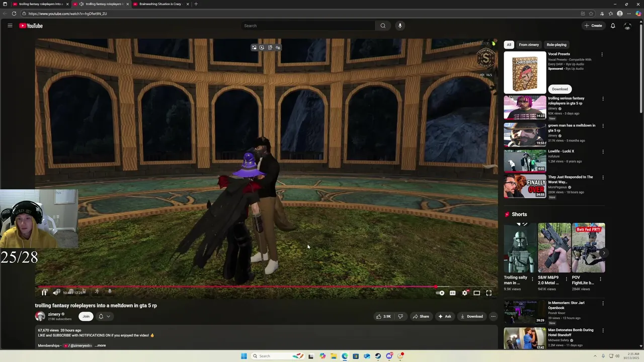The width and height of the screenshot is (644, 362).
Task: Open more actions under the video
Action: pos(493,316)
